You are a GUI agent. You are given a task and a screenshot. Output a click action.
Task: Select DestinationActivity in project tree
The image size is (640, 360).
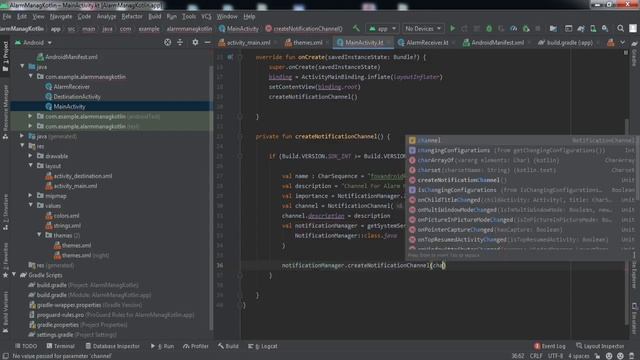click(x=77, y=96)
